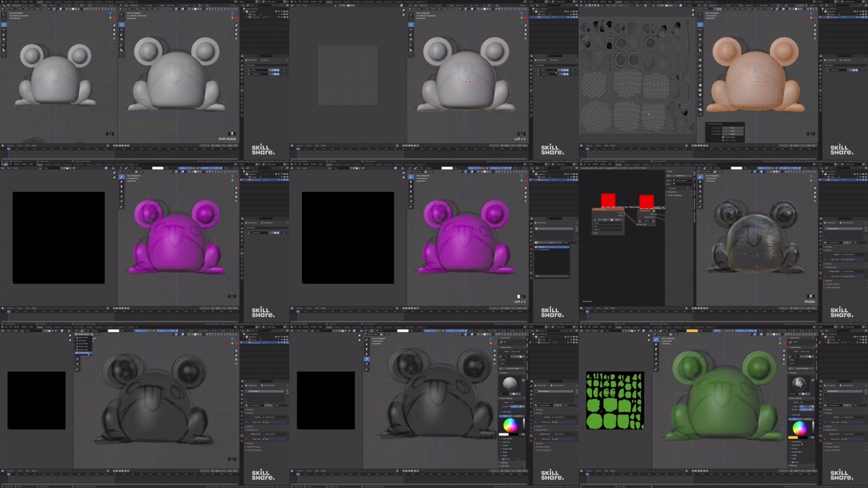Image resolution: width=868 pixels, height=488 pixels.
Task: Jump to first frame in green frog frame timeline
Action: 693,471
